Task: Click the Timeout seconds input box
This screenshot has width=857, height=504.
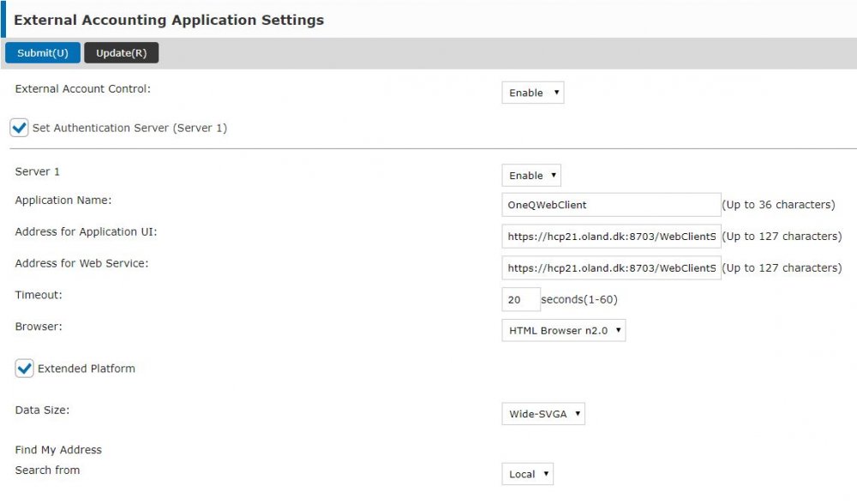Action: point(520,298)
